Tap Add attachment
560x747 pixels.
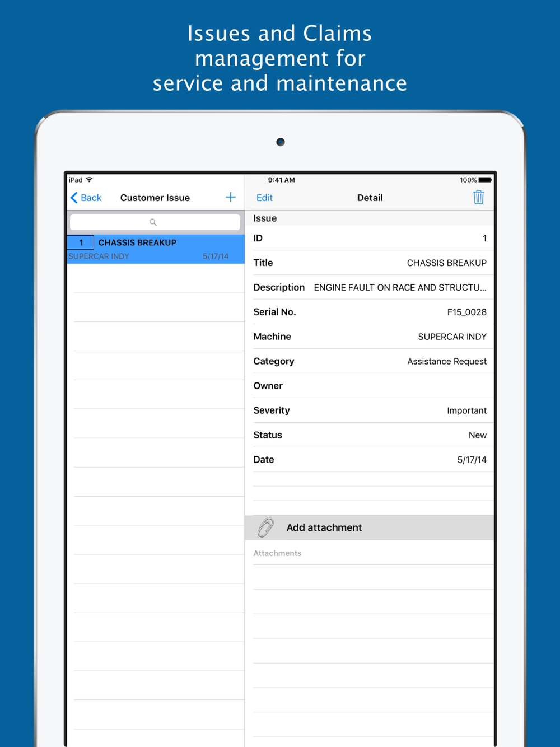tap(370, 527)
